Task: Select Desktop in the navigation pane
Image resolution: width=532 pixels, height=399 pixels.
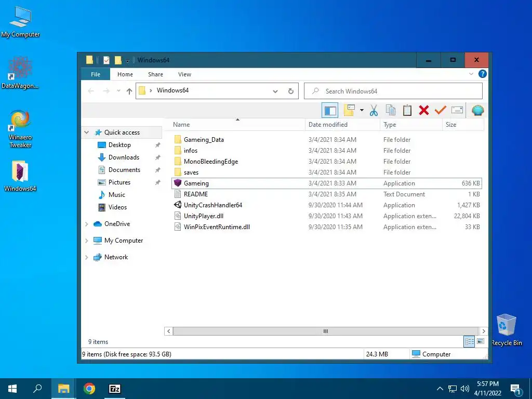Action: coord(119,145)
